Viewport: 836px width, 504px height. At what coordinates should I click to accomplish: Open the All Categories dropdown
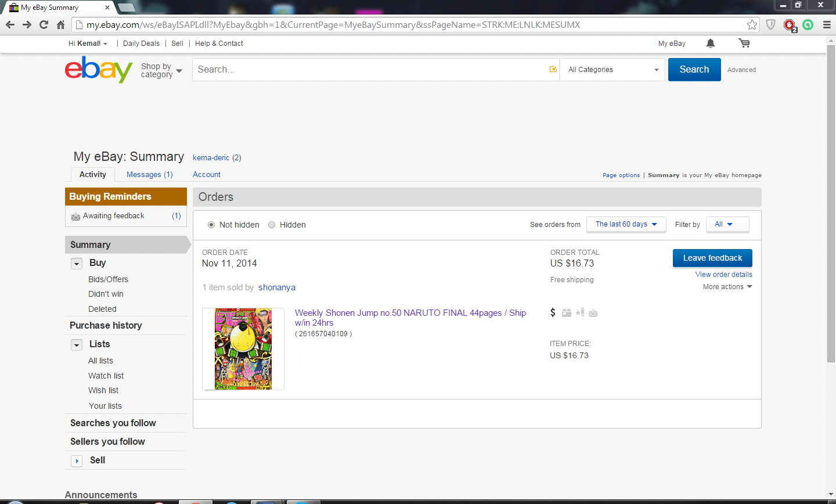[x=612, y=70]
